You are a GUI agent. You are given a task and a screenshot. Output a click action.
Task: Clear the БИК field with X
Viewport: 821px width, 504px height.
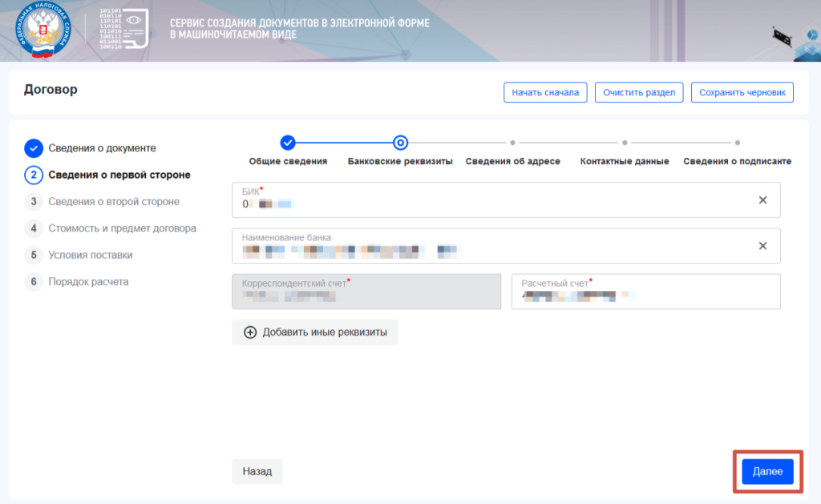coord(762,200)
